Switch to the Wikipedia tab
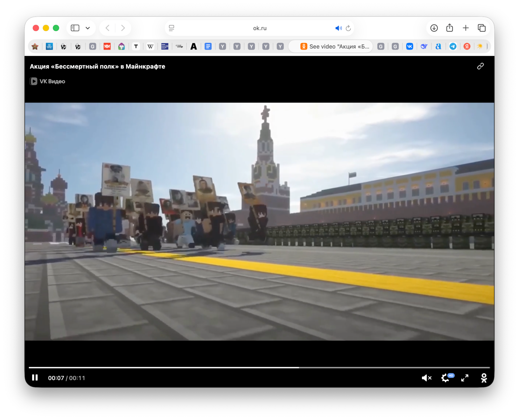Viewport: 519px width, 420px height. [x=150, y=46]
